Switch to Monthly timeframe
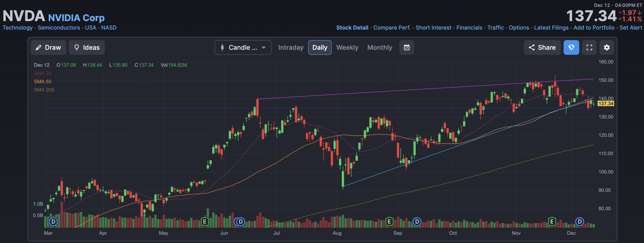This screenshot has height=243, width=644. 380,47
